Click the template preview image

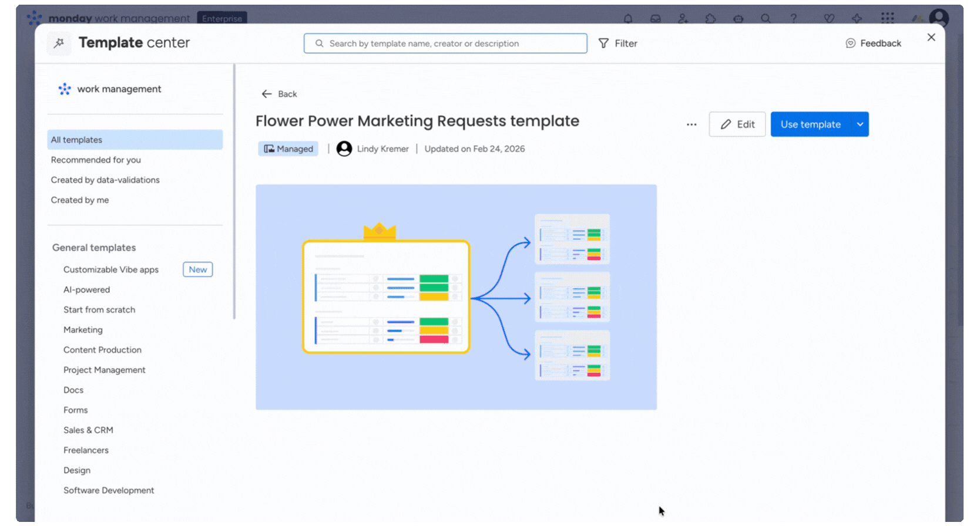tap(456, 297)
